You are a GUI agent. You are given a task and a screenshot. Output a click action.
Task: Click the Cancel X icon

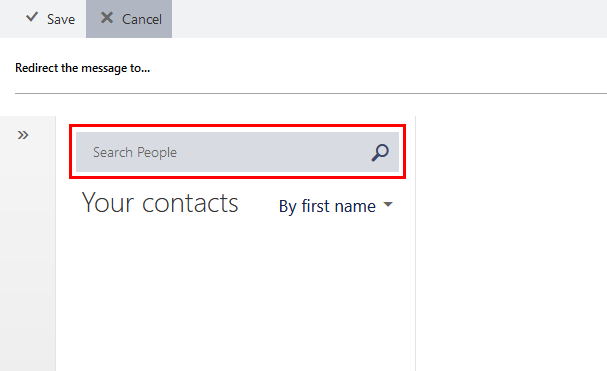(x=107, y=18)
